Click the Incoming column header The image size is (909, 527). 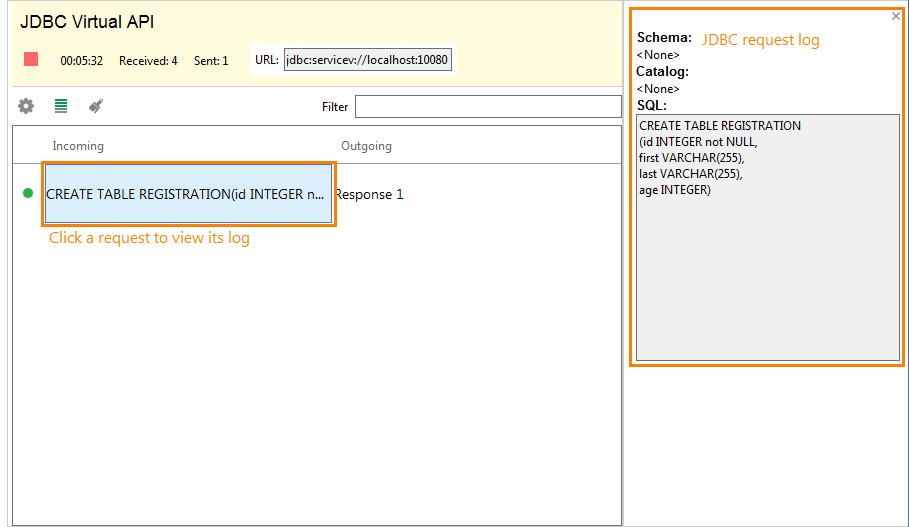pos(78,146)
